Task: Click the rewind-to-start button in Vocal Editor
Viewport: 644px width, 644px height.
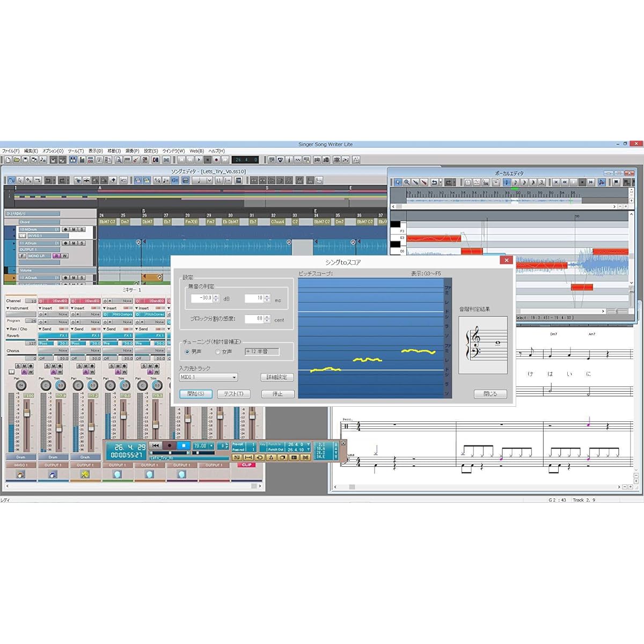Action: (x=556, y=182)
